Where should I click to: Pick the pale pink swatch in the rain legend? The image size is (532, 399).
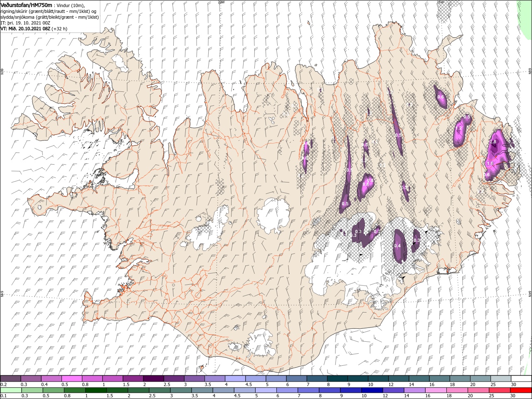click(436, 390)
